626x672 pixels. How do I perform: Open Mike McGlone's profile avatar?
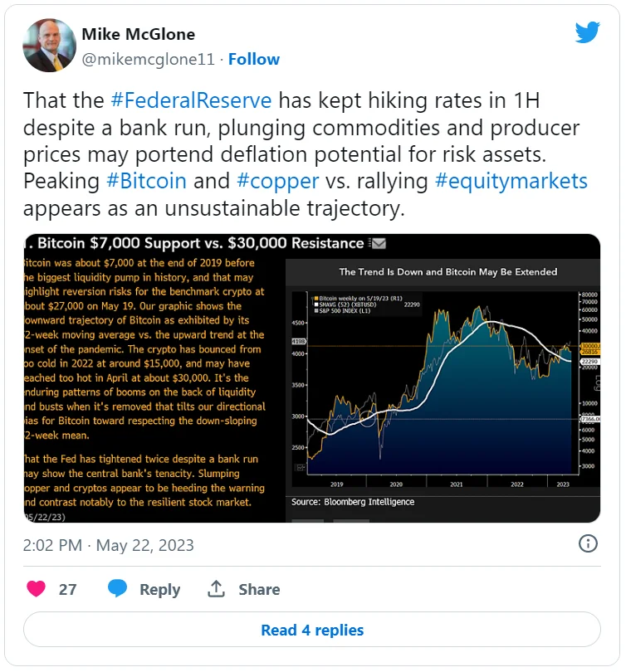[x=47, y=45]
